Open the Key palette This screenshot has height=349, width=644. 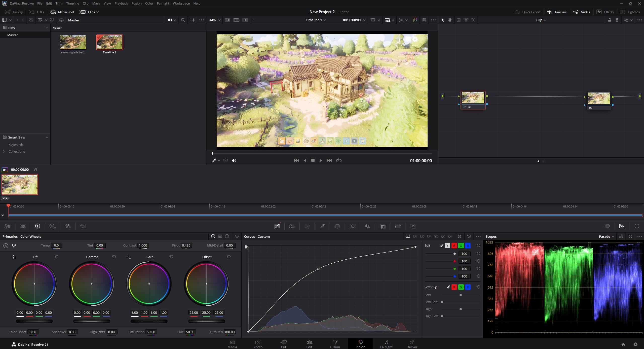point(383,226)
